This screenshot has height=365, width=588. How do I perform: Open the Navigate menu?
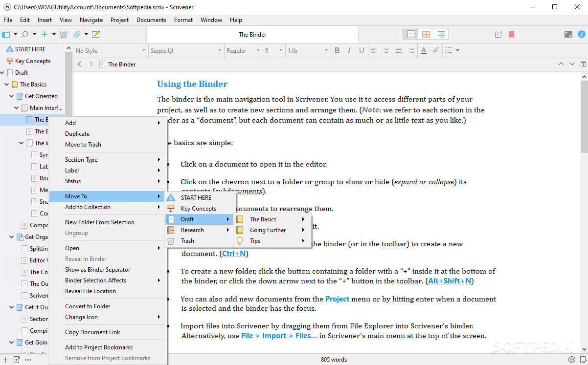(91, 20)
